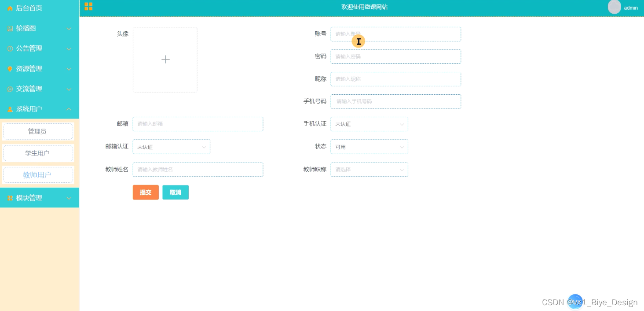Image resolution: width=644 pixels, height=311 pixels.
Task: Click the image icon beside 轮播图
Action: 10,29
